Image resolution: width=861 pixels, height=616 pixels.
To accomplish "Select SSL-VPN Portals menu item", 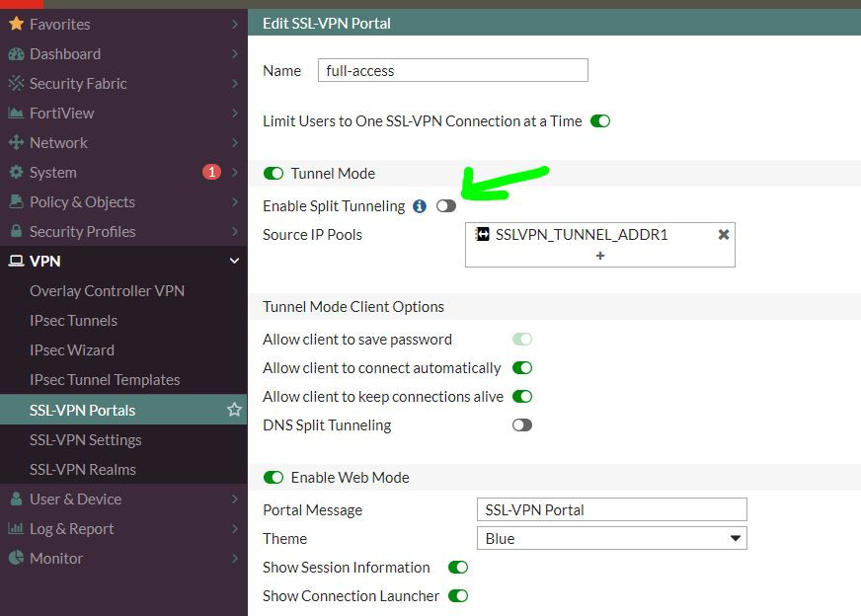I will click(123, 410).
